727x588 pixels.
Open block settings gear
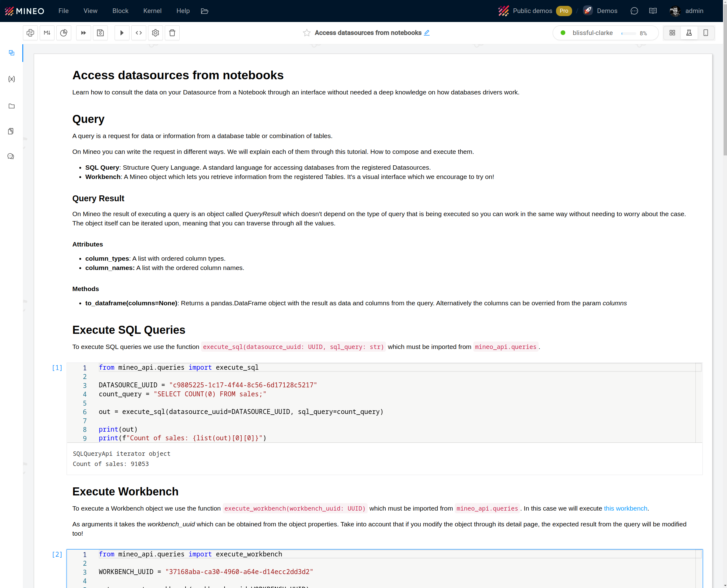pos(155,33)
